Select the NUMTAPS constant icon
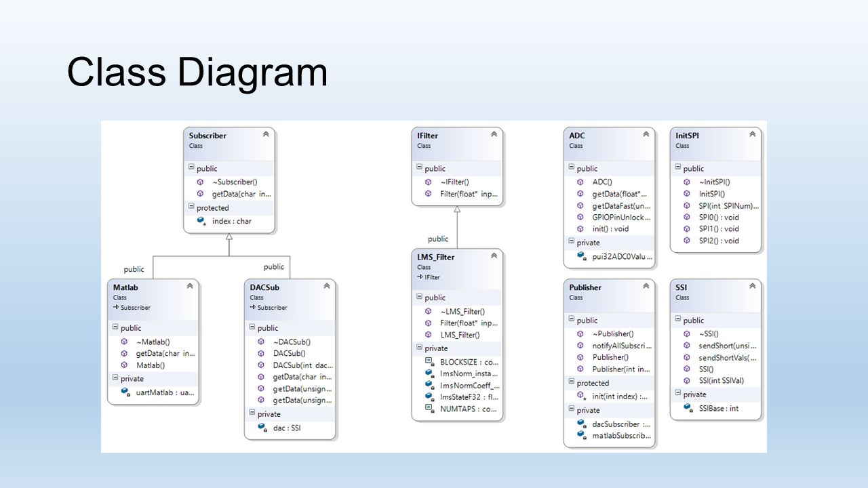The width and height of the screenshot is (868, 488). [x=429, y=408]
